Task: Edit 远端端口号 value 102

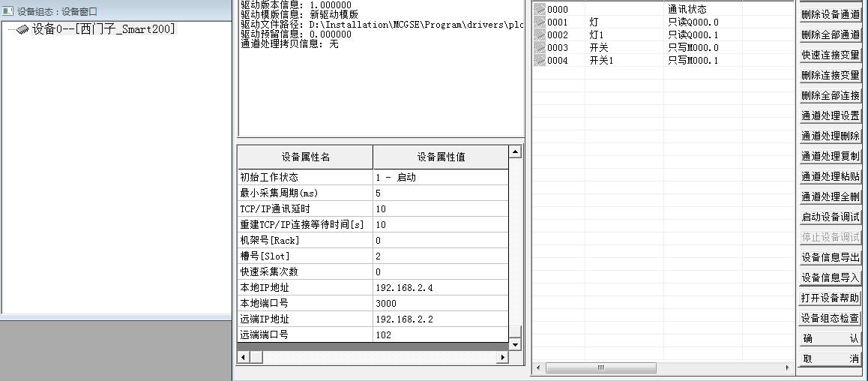Action: (441, 334)
